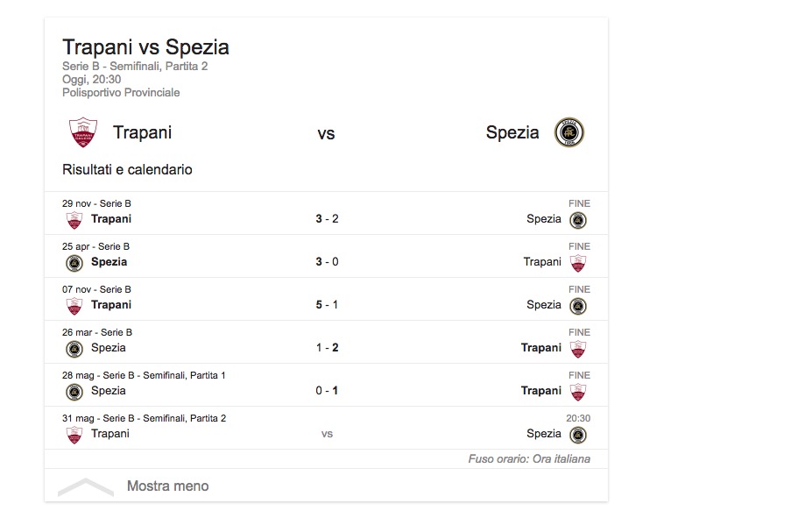The height and width of the screenshot is (518, 812).
Task: Click Spezia crest in 31 mag match
Action: point(578,435)
